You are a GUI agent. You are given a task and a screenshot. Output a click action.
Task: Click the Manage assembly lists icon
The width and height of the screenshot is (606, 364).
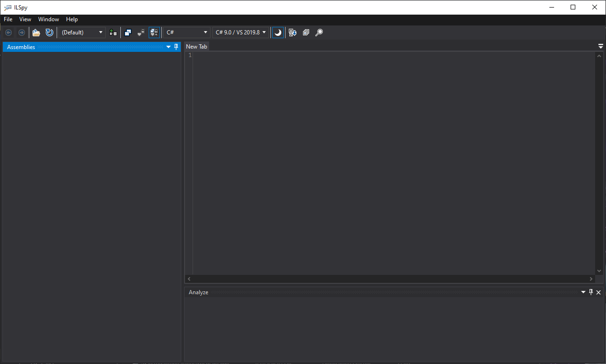(x=113, y=33)
